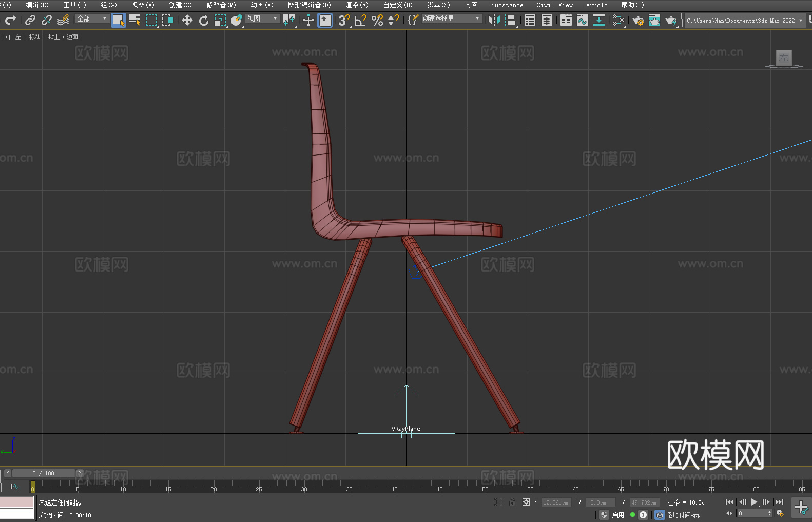Open the 创建选择集 named selection dropdown
This screenshot has width=812, height=522.
pyautogui.click(x=452, y=18)
